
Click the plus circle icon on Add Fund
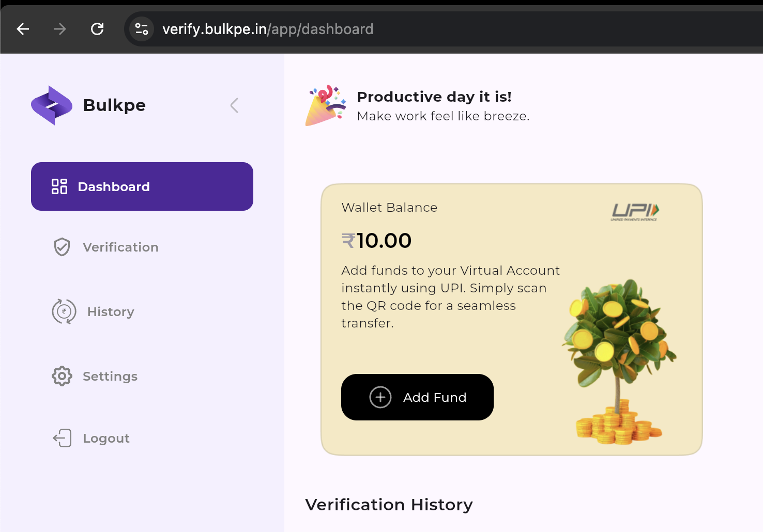click(380, 397)
